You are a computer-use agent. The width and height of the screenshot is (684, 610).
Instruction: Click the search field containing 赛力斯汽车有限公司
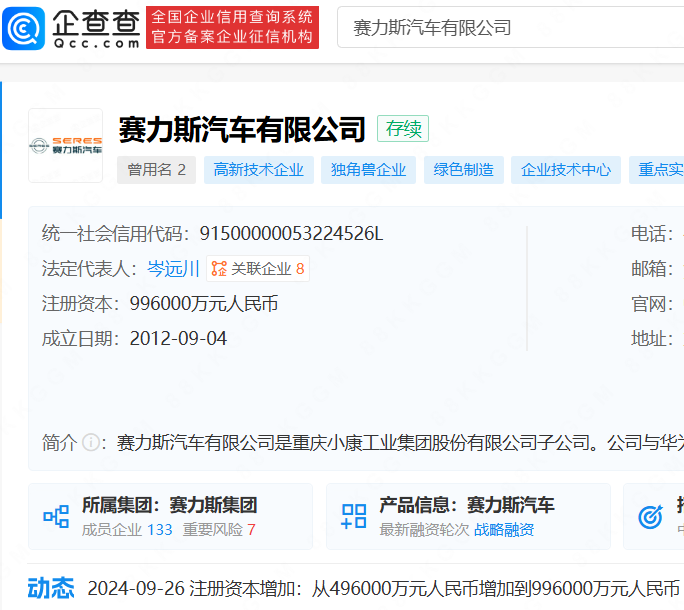510,27
